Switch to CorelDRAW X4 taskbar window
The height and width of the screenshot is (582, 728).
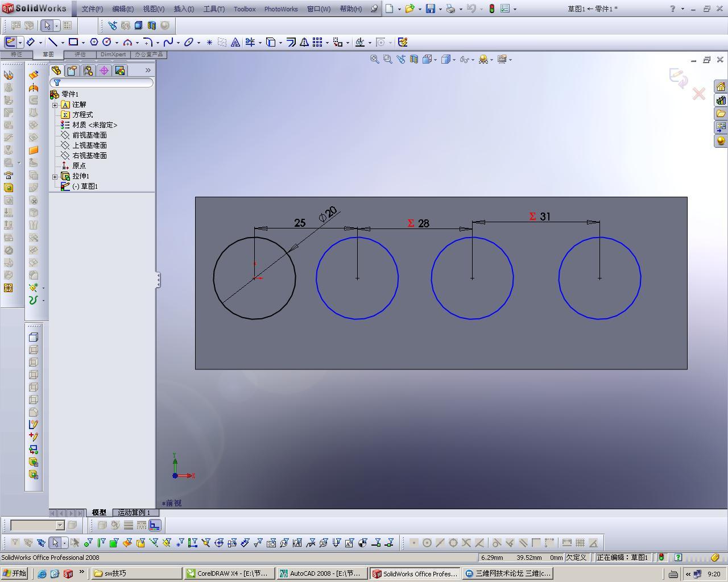pyautogui.click(x=229, y=573)
